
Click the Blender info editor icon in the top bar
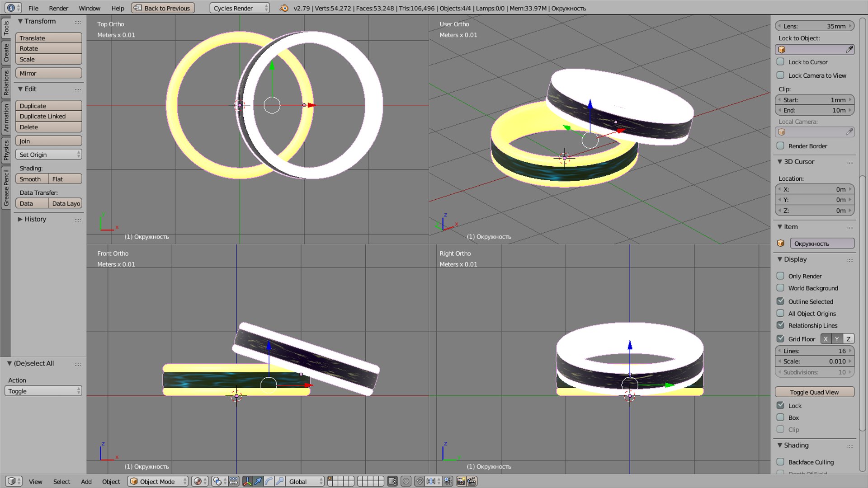(13, 8)
